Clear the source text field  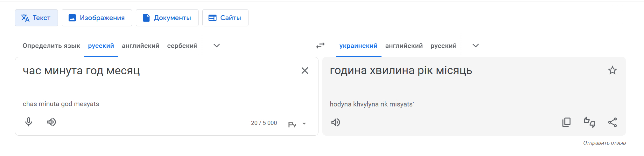[x=304, y=71]
